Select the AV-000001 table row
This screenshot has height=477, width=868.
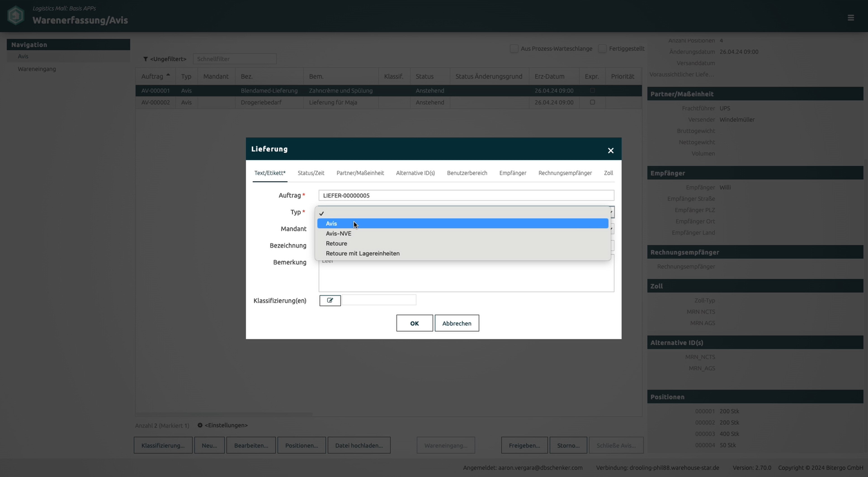[x=389, y=91]
